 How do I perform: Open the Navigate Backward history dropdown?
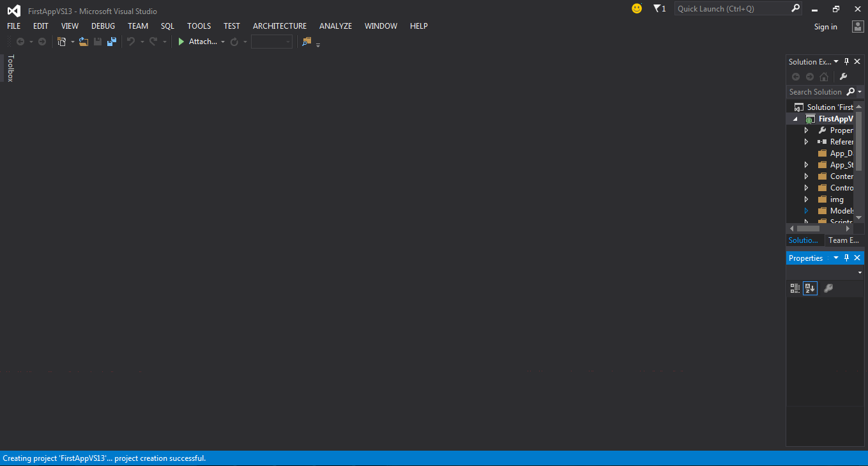tap(31, 42)
